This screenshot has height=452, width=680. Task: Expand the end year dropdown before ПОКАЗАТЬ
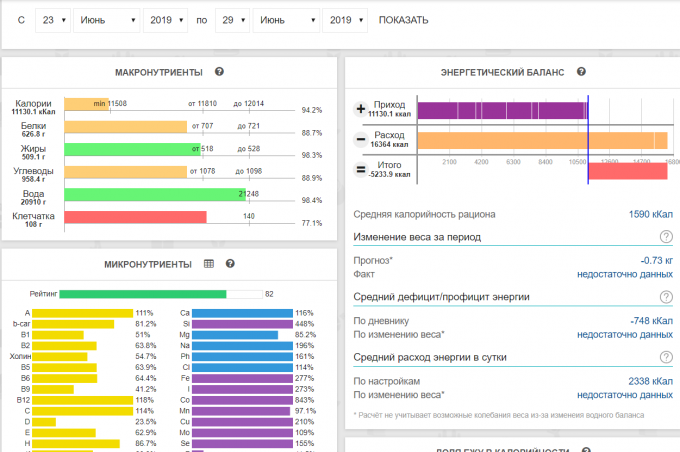click(346, 20)
